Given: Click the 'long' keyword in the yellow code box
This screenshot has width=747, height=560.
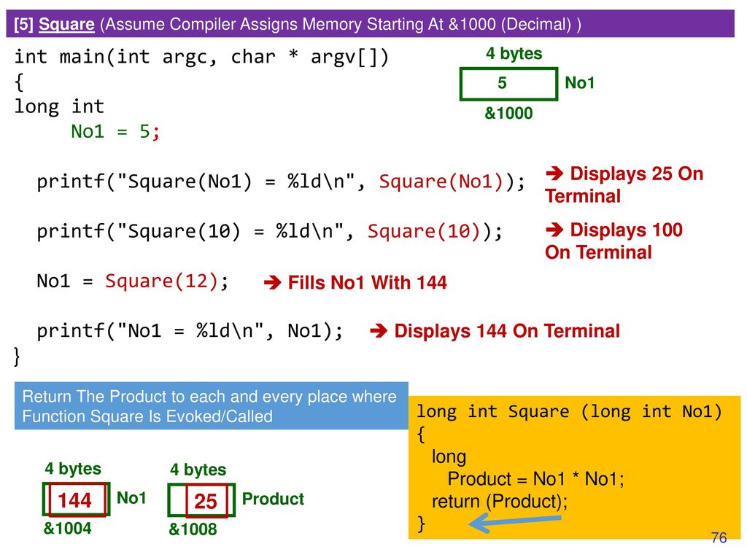Looking at the screenshot, I should [449, 456].
